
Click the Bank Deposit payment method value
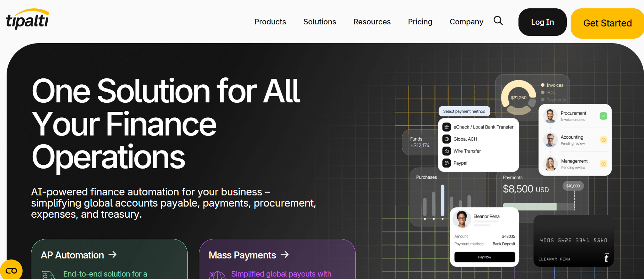coord(504,244)
